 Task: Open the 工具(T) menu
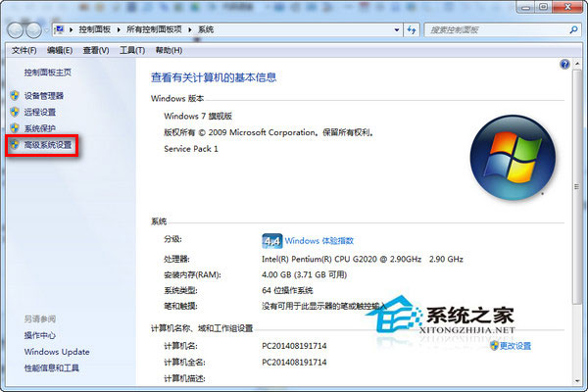[x=132, y=50]
